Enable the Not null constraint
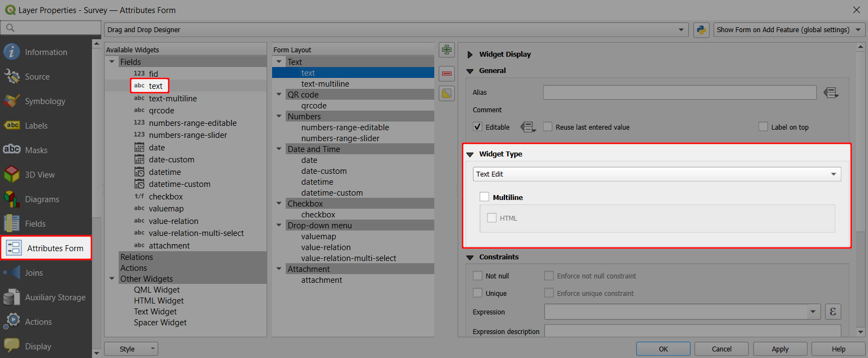Screen dimensions: 868x358 [477, 276]
